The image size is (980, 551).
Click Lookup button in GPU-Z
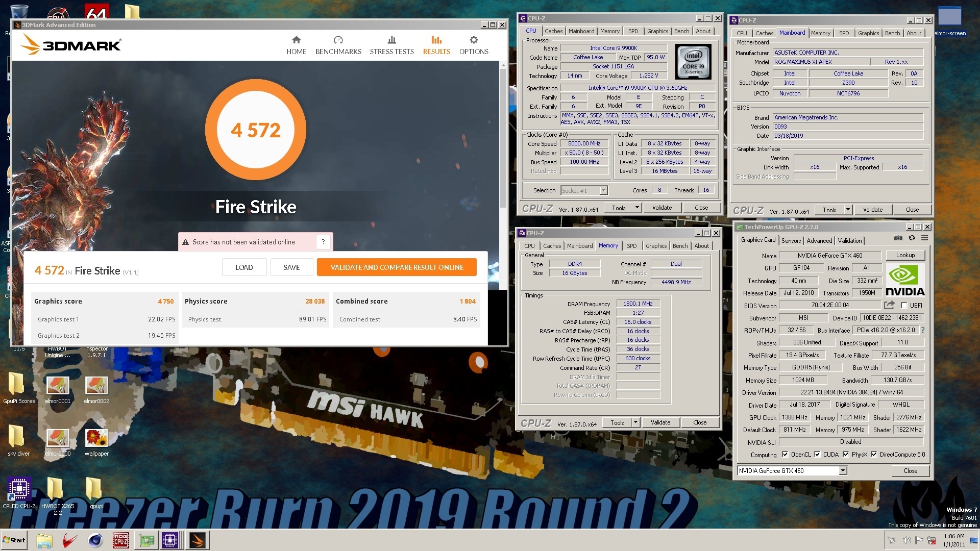coord(905,255)
